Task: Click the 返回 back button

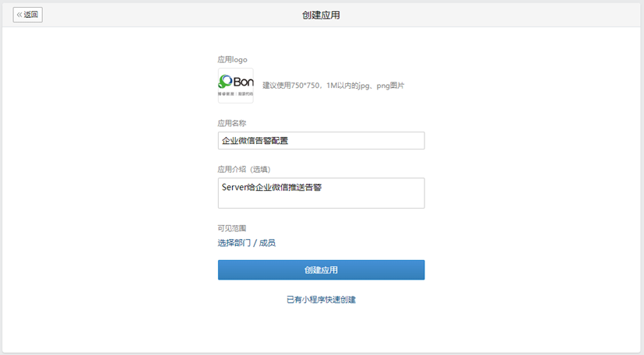Action: (28, 15)
